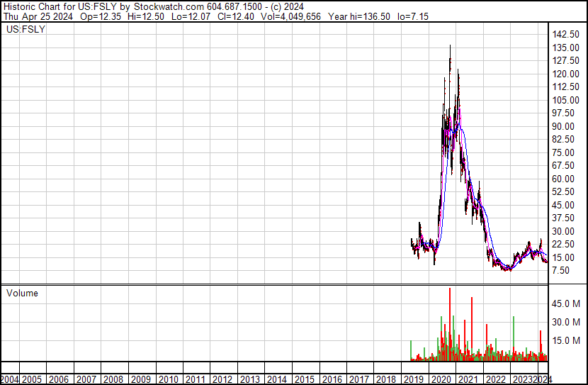The width and height of the screenshot is (588, 385).
Task: Click the 60.00 price axis label
Action: (563, 179)
